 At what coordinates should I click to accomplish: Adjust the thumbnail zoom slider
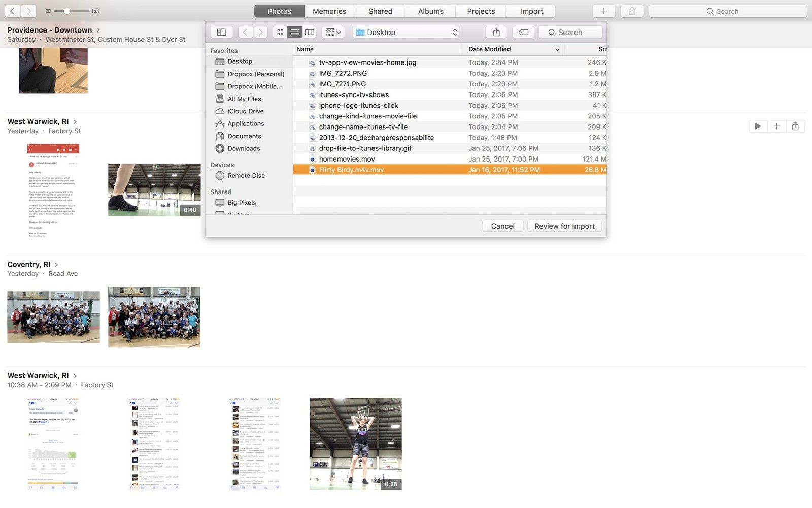pyautogui.click(x=67, y=11)
